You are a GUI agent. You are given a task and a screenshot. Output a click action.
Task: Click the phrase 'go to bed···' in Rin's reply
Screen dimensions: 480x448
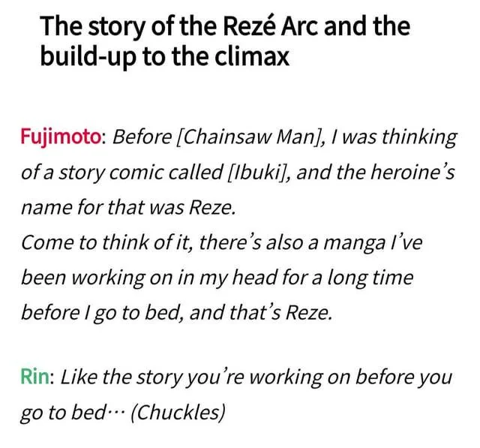pyautogui.click(x=73, y=413)
